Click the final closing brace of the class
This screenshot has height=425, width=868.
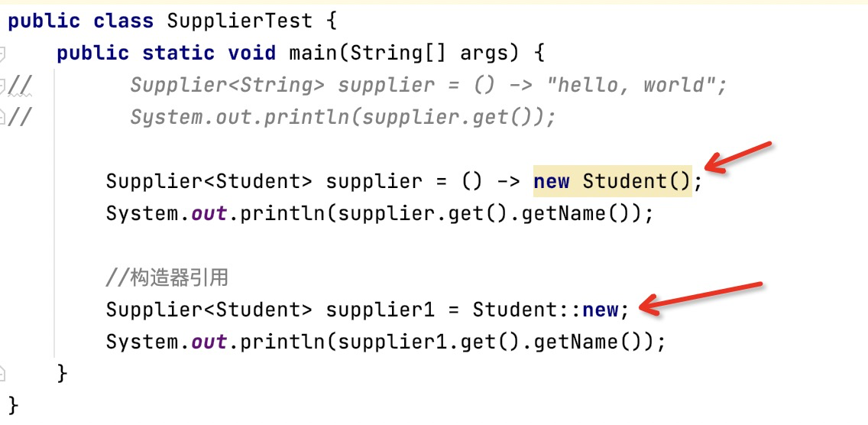pos(13,404)
